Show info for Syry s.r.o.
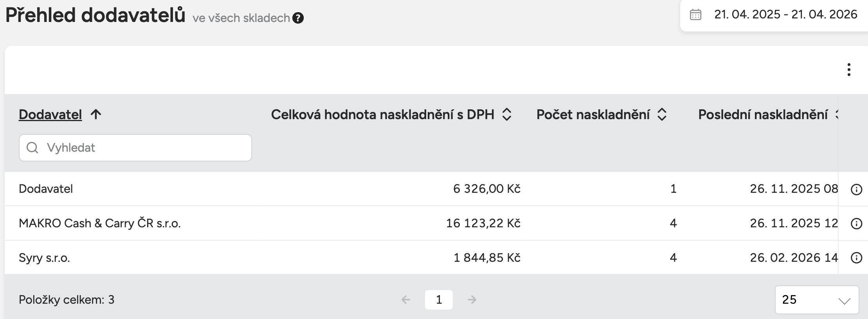Screen dimensions: 868x319 tap(856, 258)
